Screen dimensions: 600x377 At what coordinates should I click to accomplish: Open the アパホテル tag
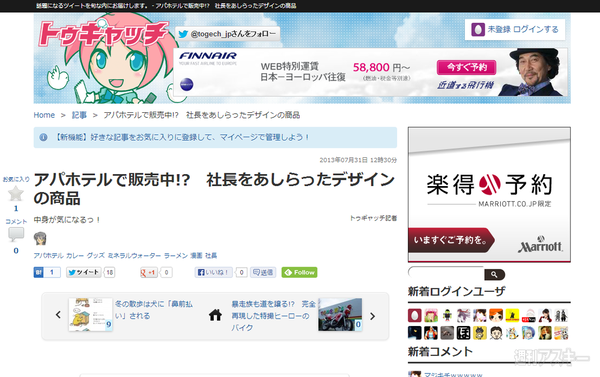(48, 255)
